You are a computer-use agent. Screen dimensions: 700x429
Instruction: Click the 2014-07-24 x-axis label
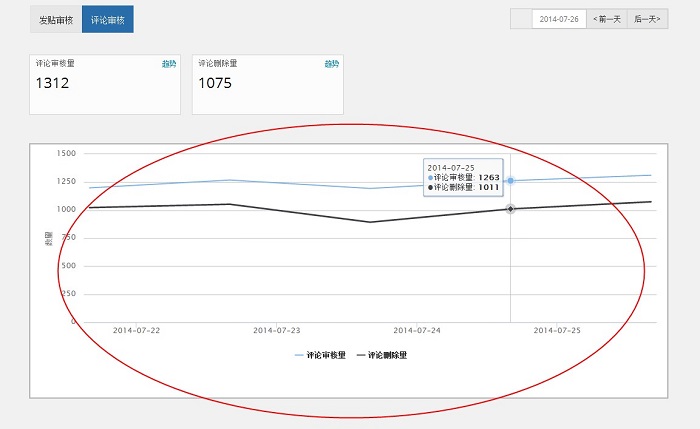[417, 330]
